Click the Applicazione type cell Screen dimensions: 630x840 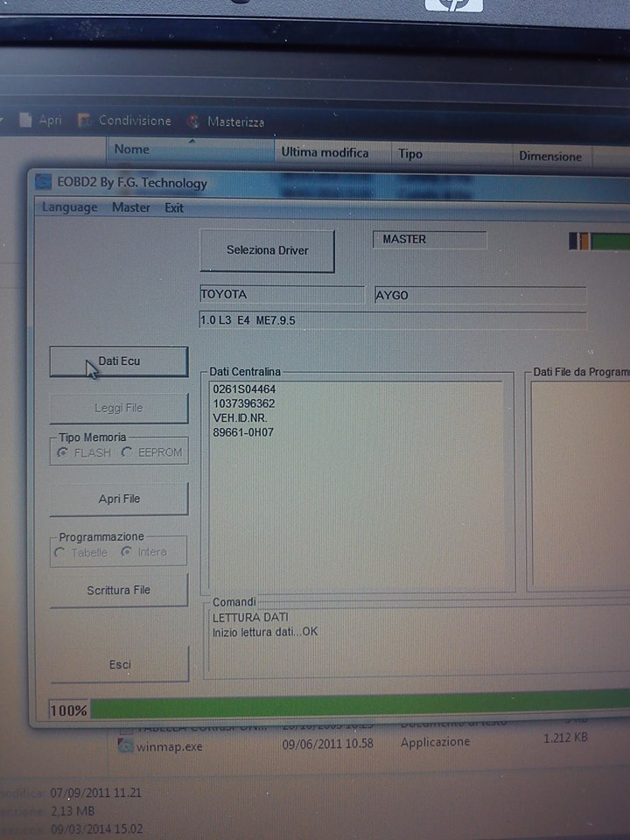pyautogui.click(x=435, y=742)
